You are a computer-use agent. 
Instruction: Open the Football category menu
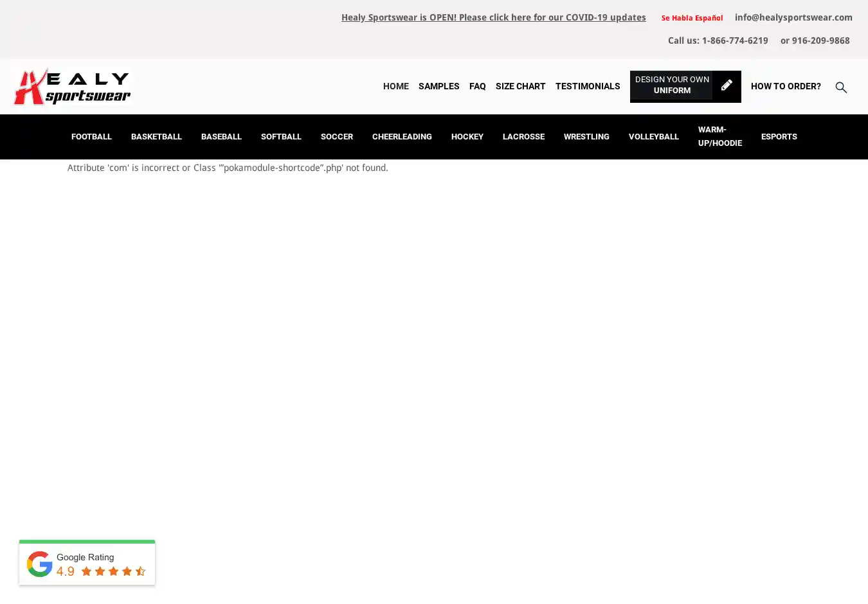[x=91, y=137]
